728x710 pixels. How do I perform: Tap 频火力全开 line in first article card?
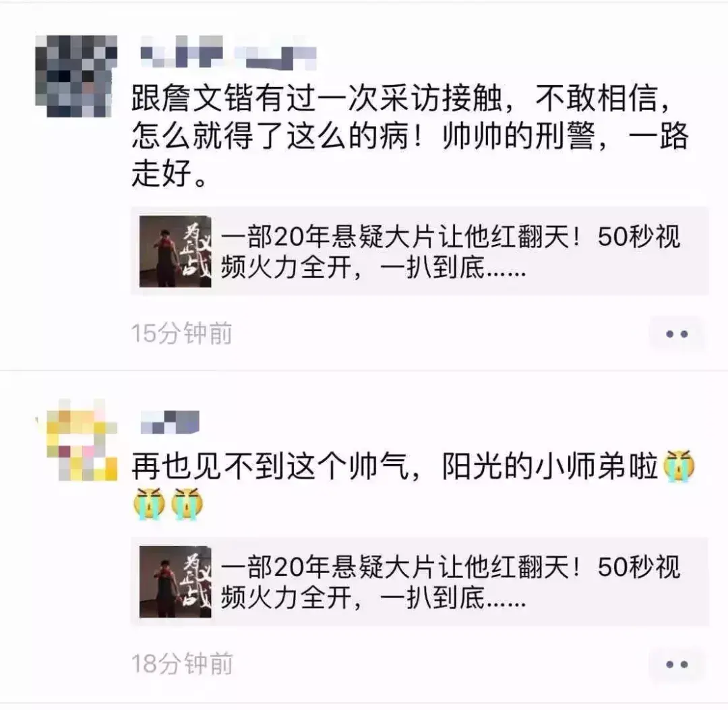point(373,268)
